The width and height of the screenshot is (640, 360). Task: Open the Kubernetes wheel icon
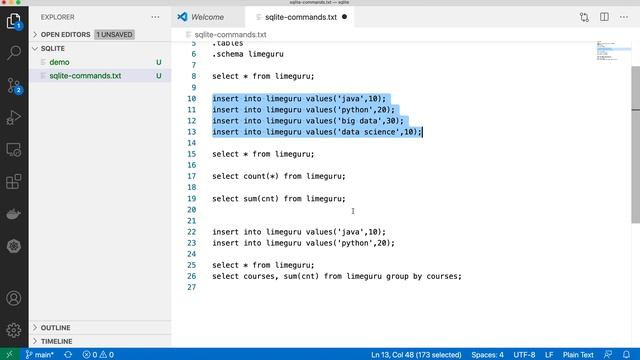13,246
